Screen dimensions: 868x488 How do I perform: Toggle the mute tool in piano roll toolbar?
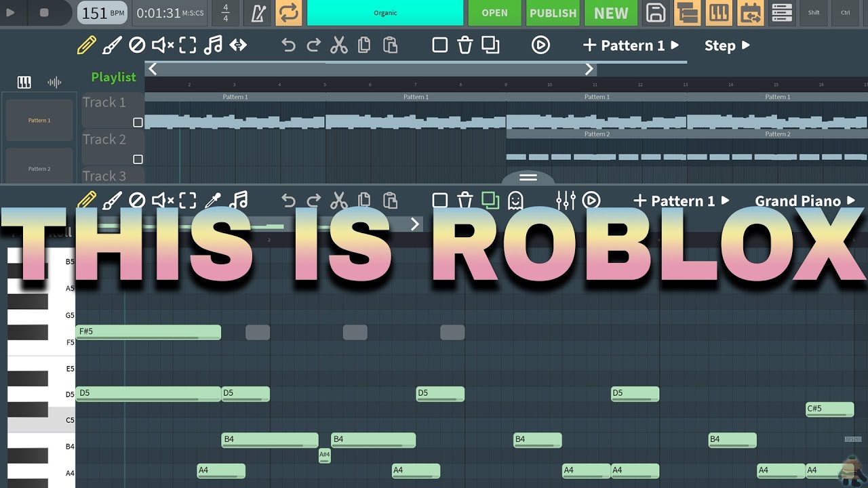(x=163, y=201)
